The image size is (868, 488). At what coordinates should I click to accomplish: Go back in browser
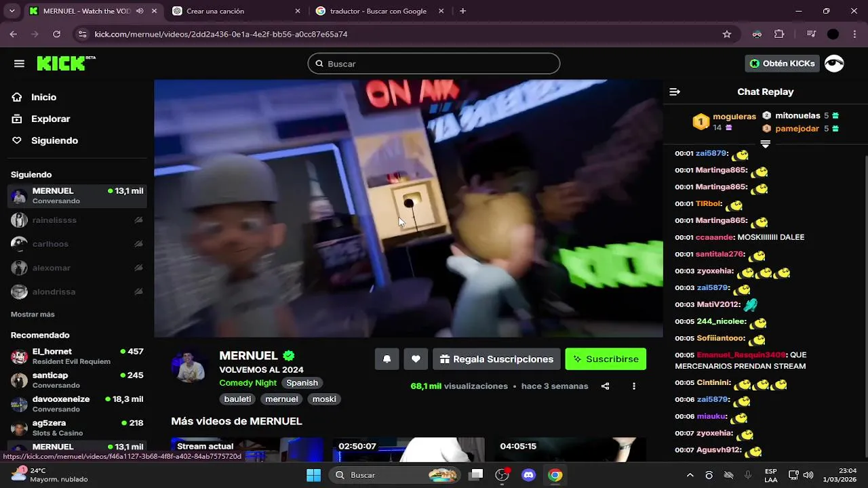click(x=13, y=34)
